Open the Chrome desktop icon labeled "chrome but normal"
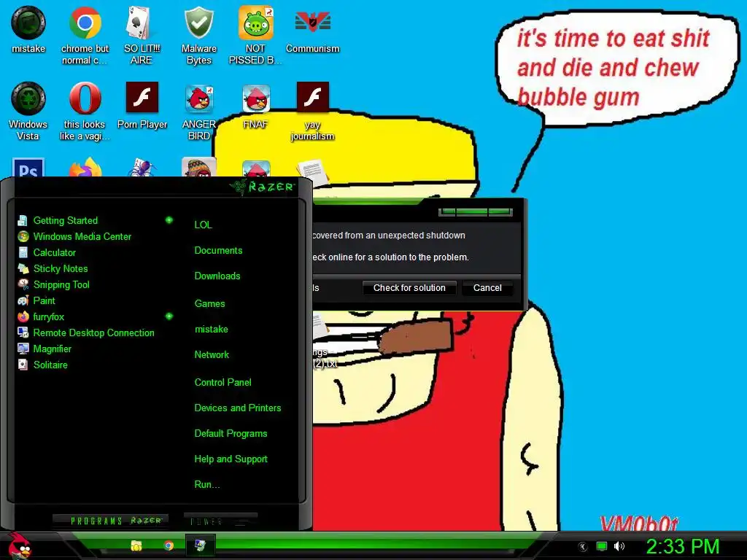 coord(85,35)
